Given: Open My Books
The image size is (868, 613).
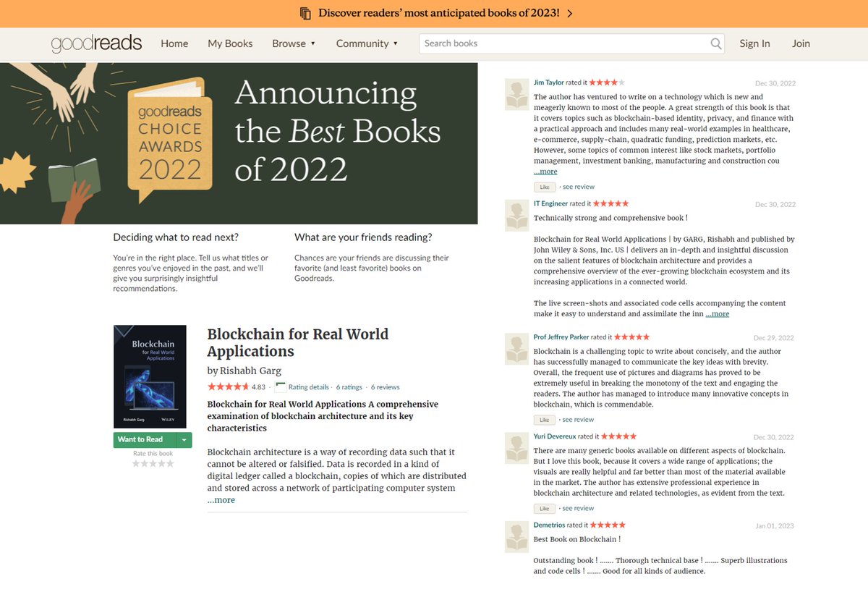Looking at the screenshot, I should tap(230, 43).
